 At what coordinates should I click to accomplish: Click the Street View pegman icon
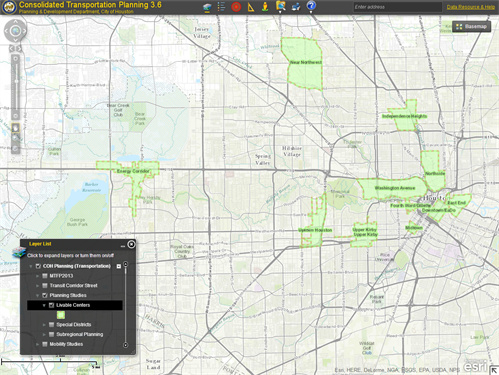coord(265,7)
